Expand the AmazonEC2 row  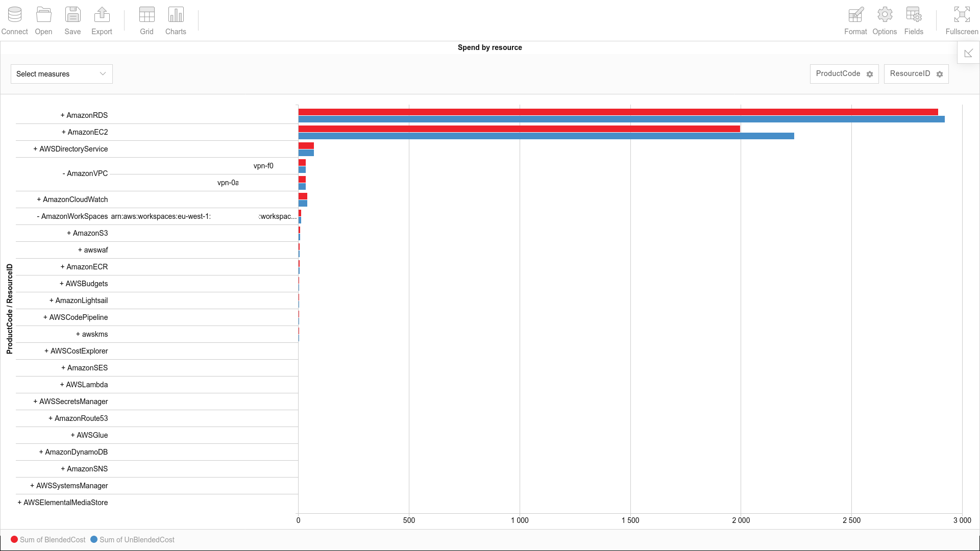point(85,132)
